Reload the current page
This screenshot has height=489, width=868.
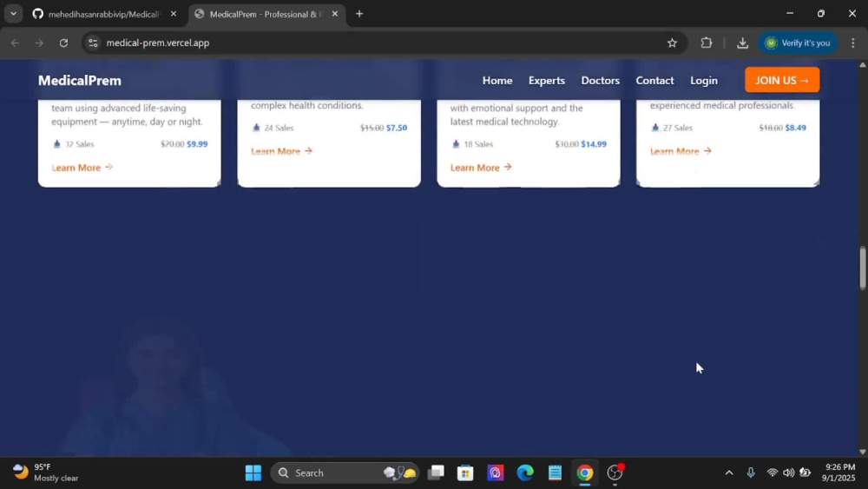[x=63, y=43]
